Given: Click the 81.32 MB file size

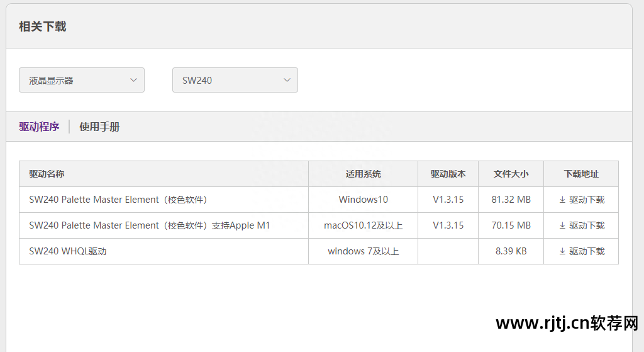Looking at the screenshot, I should point(511,200).
